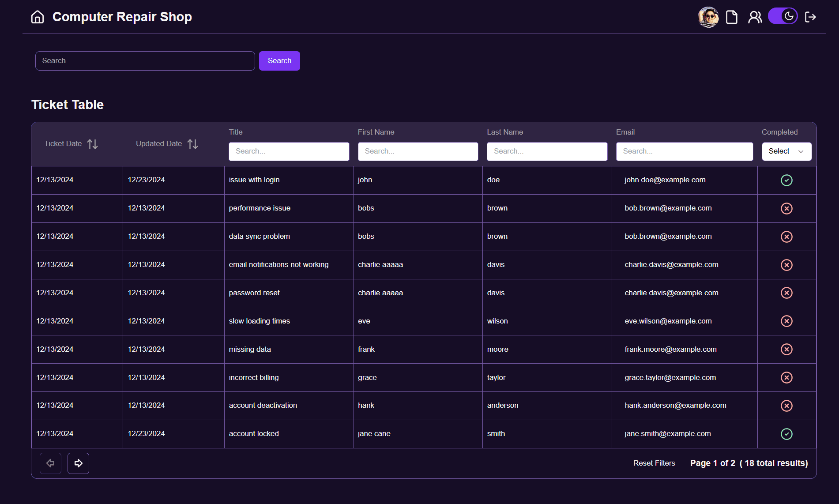Viewport: 839px width, 504px height.
Task: Focus the main Search text field
Action: [145, 61]
